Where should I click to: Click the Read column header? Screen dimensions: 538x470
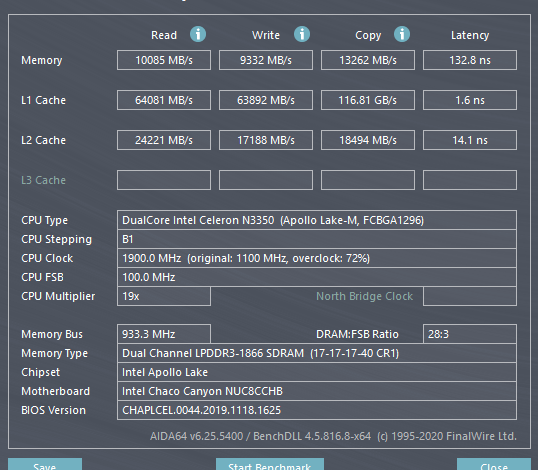pyautogui.click(x=164, y=35)
